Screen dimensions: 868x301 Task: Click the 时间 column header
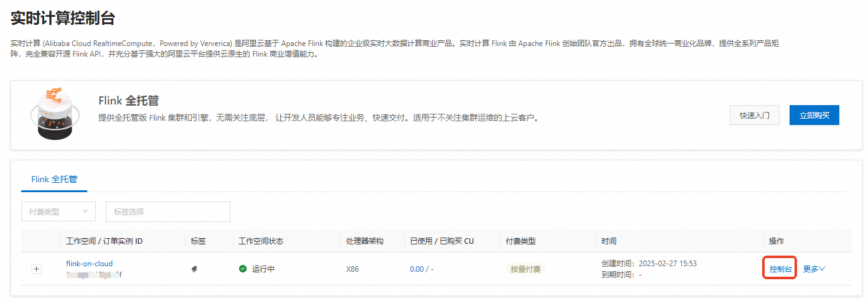click(x=609, y=241)
